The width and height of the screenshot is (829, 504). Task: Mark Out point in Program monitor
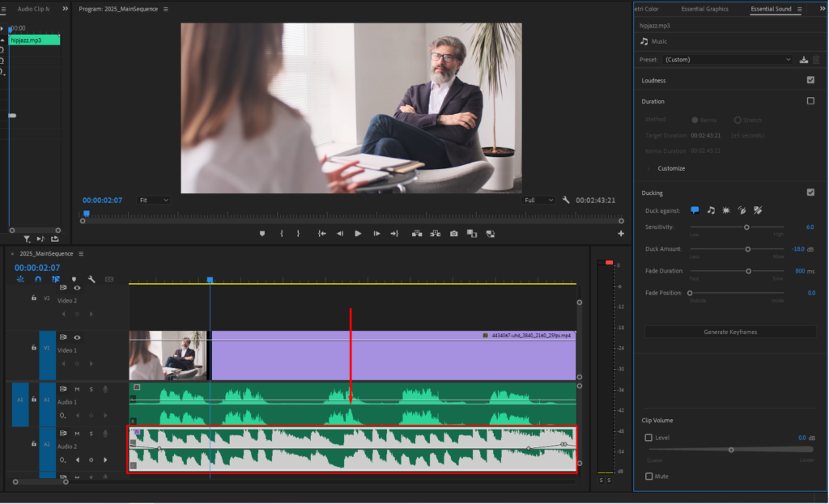[x=298, y=234]
